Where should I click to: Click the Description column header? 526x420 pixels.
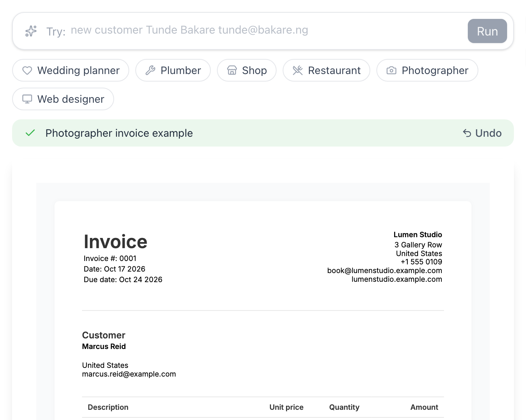pos(108,408)
